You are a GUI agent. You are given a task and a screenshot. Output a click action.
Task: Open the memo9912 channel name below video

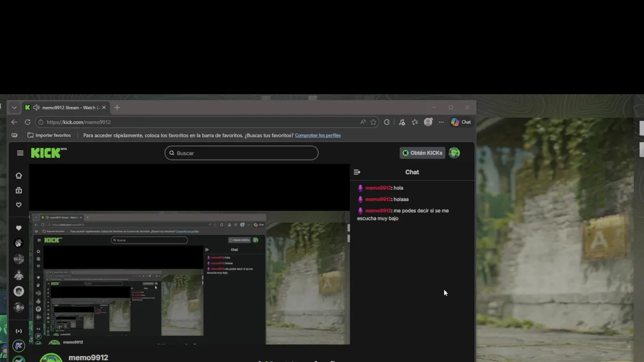coord(88,357)
